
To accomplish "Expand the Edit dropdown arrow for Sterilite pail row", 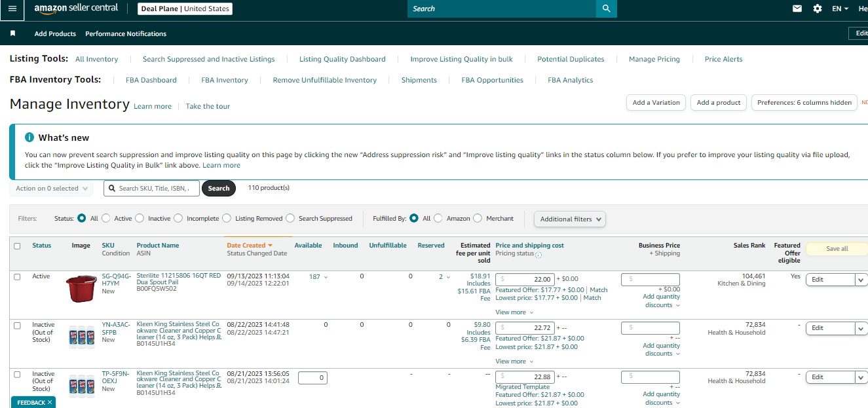I will coord(861,280).
